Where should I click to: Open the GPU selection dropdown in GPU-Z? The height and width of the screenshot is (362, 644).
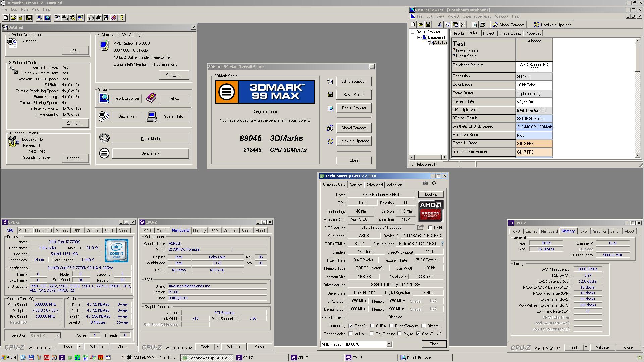(x=389, y=344)
